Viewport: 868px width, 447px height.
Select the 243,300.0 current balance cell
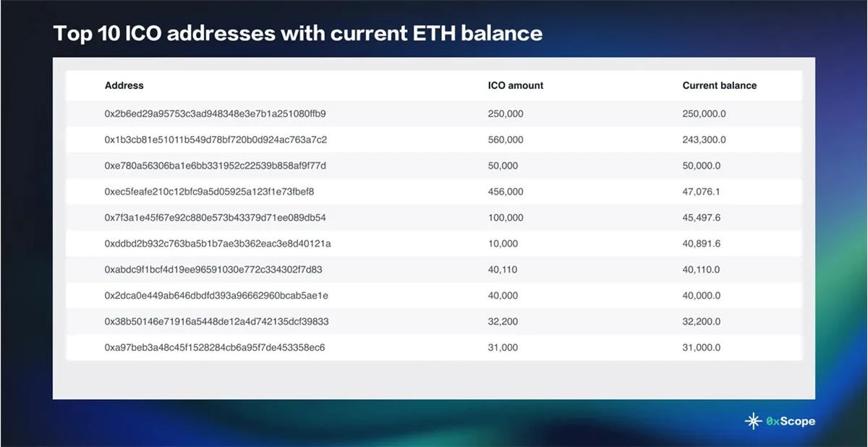coord(705,140)
